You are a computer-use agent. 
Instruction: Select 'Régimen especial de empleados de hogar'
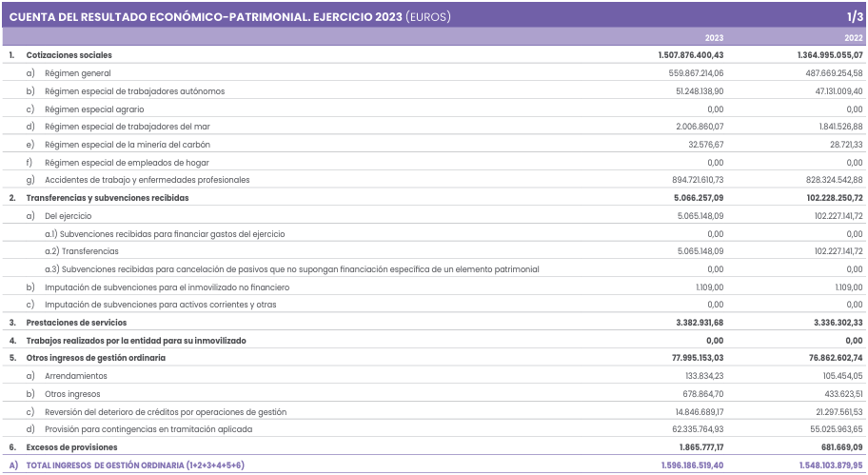coord(127,163)
